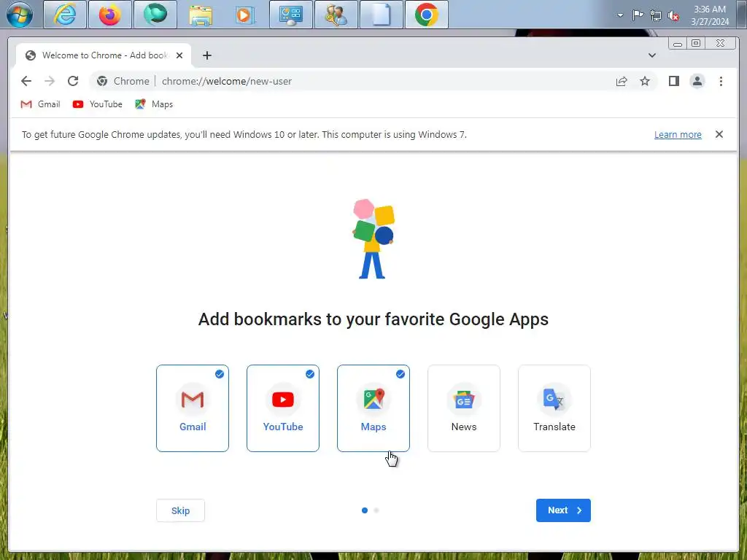The image size is (747, 560).
Task: Open the green globe browser taskbar icon
Action: point(155,15)
